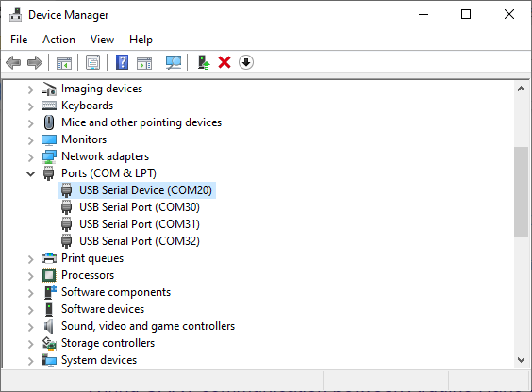Viewport: 532px width, 392px height.
Task: Click the scrollbar down arrow
Action: (521, 359)
